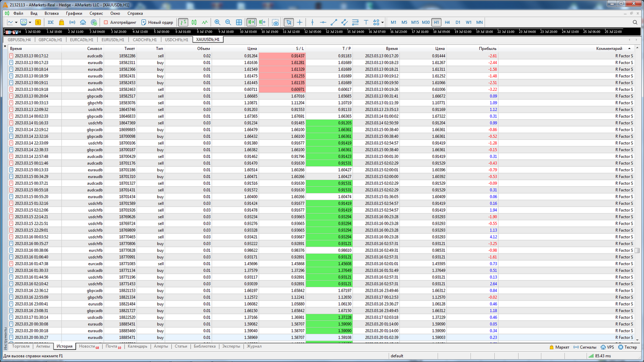This screenshot has height=362, width=644.
Task: Open the Журнал terminal tab
Action: (254, 346)
